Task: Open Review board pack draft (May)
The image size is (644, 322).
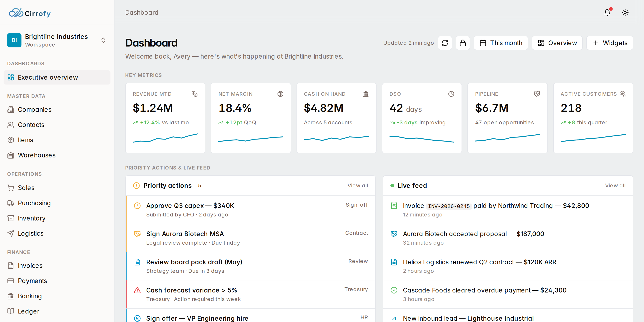Action: click(x=250, y=266)
